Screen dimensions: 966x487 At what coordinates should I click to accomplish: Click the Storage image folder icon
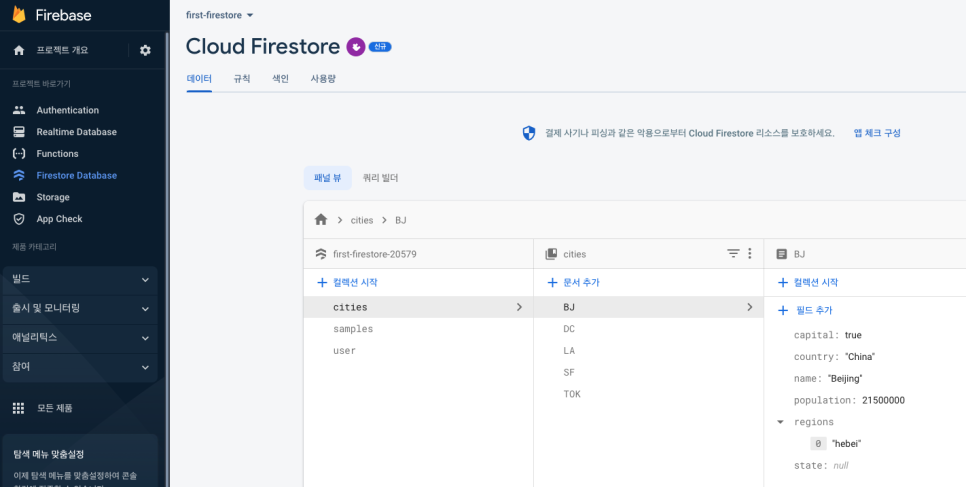19,197
